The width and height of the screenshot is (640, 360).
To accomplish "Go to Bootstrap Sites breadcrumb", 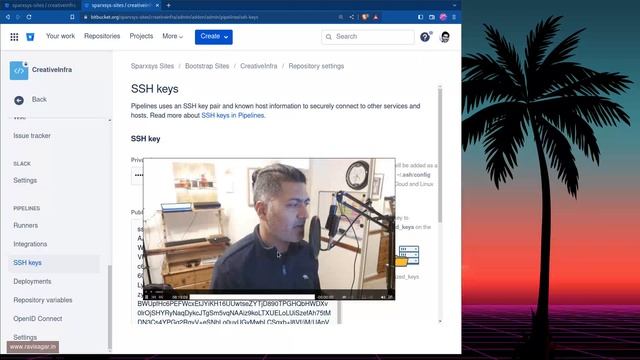I will (x=207, y=66).
